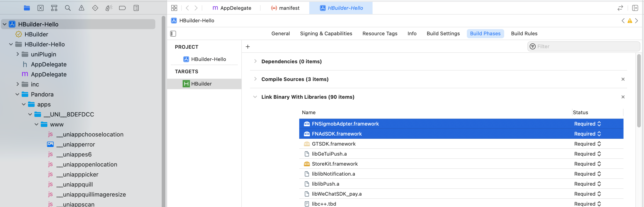This screenshot has height=207, width=644.
Task: Change GTSDK.framework status dropdown
Action: 587,144
